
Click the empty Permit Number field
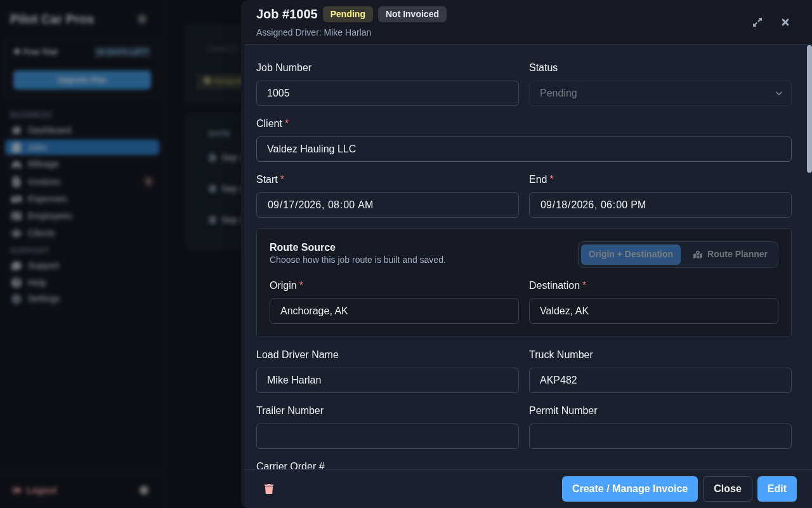tap(660, 436)
